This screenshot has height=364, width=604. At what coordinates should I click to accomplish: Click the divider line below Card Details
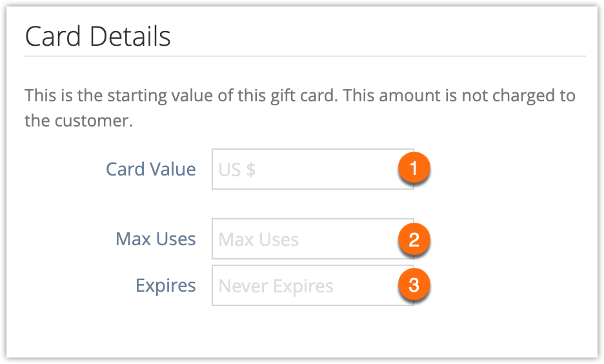[x=305, y=56]
